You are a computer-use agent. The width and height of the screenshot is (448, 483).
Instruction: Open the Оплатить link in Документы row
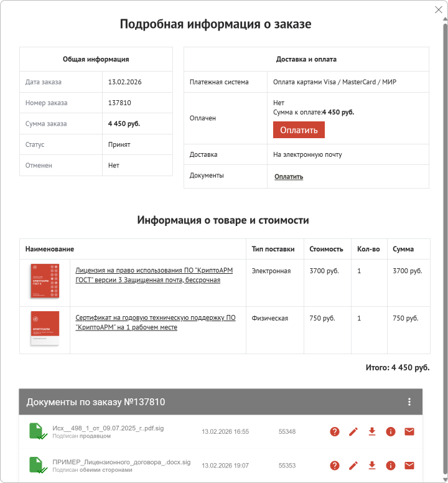(x=289, y=177)
